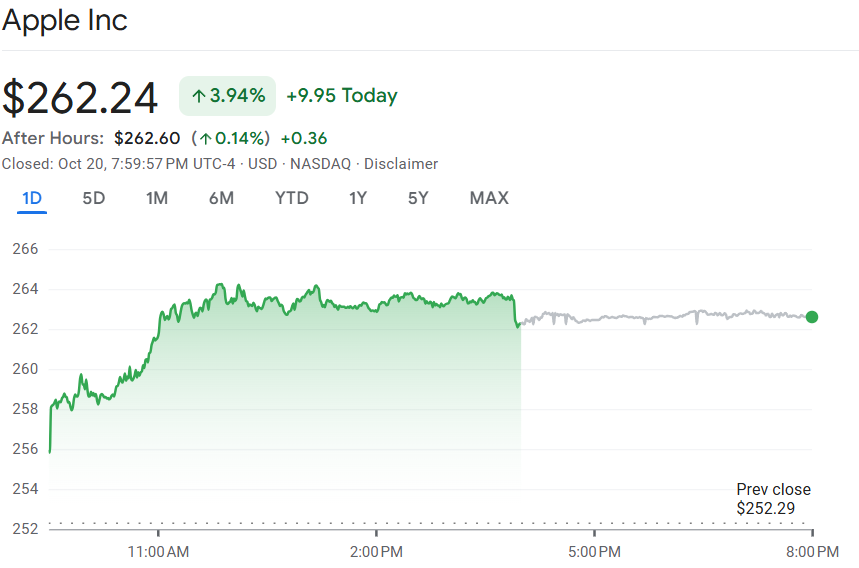
Task: Click the green end-point dot on chart
Action: pos(811,317)
